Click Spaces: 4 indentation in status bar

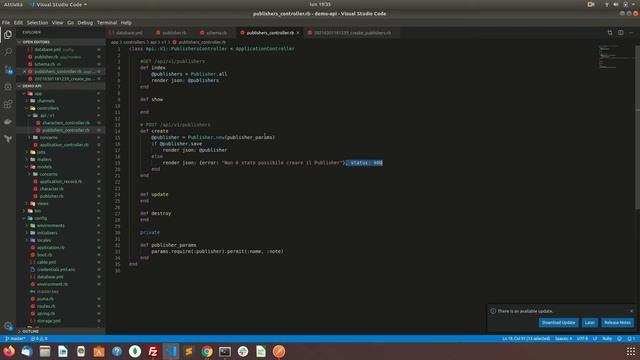click(x=563, y=339)
